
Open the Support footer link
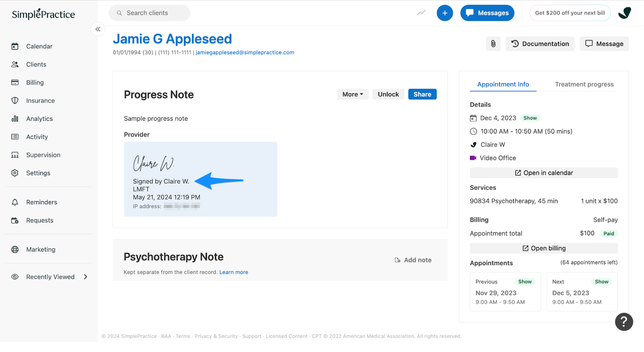point(252,336)
